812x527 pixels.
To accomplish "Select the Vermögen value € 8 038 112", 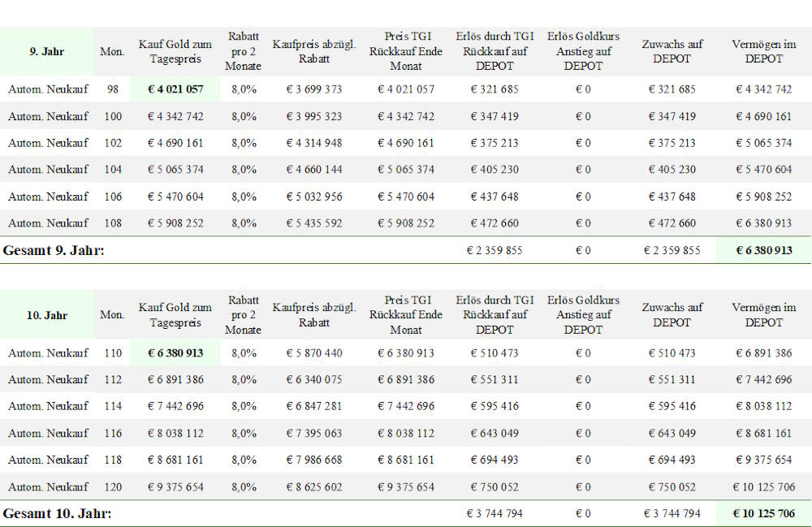I will [x=764, y=406].
